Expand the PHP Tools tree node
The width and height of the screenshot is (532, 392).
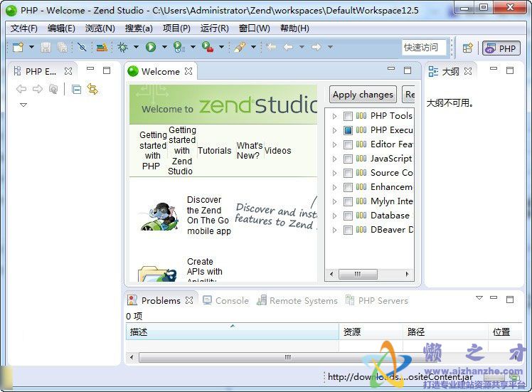pyautogui.click(x=334, y=117)
